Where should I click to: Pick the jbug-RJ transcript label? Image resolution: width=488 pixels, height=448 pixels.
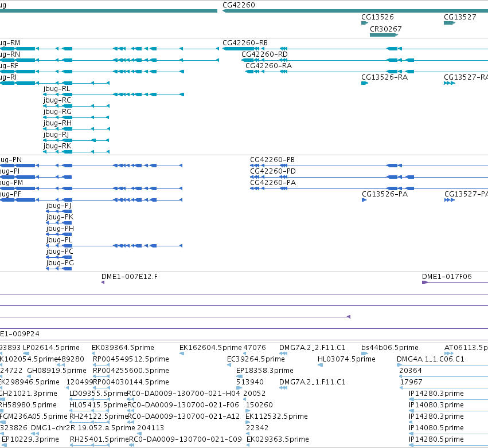[x=56, y=135]
